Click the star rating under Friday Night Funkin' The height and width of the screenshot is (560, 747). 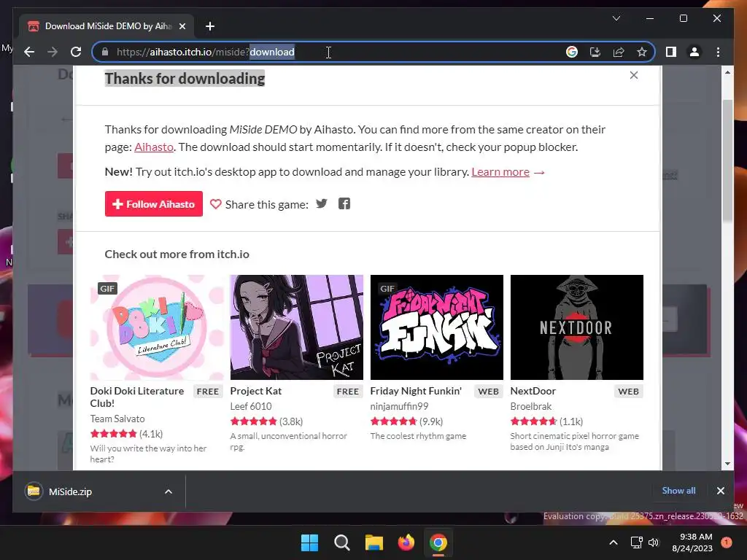coord(393,421)
